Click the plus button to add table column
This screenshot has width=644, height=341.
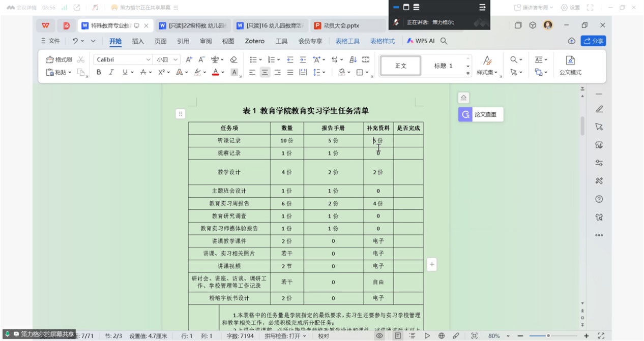(431, 264)
